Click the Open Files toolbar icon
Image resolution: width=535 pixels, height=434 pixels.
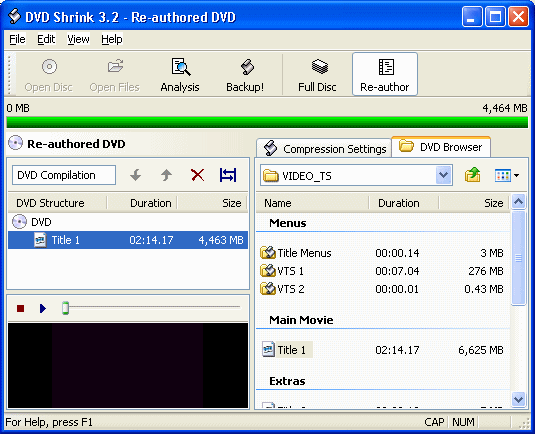pyautogui.click(x=115, y=66)
